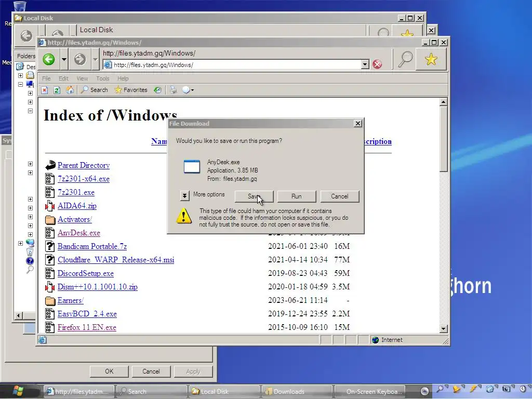Click the page scrollbar up arrow
Image resolution: width=532 pixels, height=399 pixels.
pyautogui.click(x=444, y=102)
